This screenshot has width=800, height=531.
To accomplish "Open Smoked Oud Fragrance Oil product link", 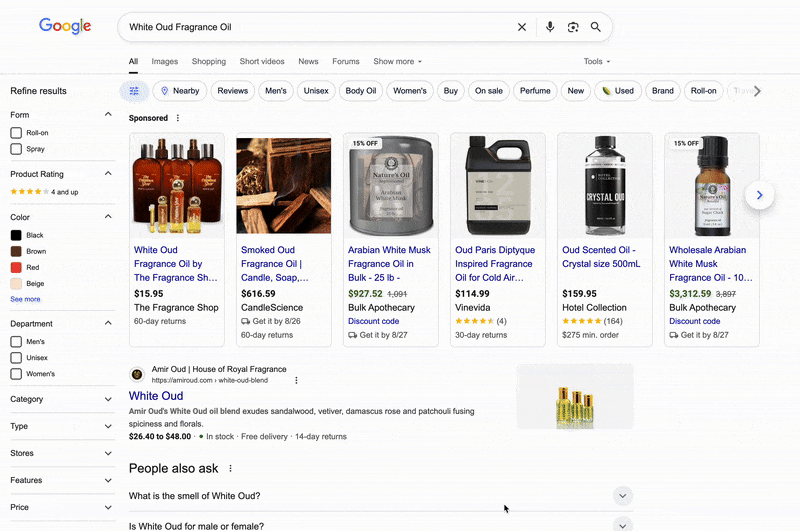I will click(274, 264).
